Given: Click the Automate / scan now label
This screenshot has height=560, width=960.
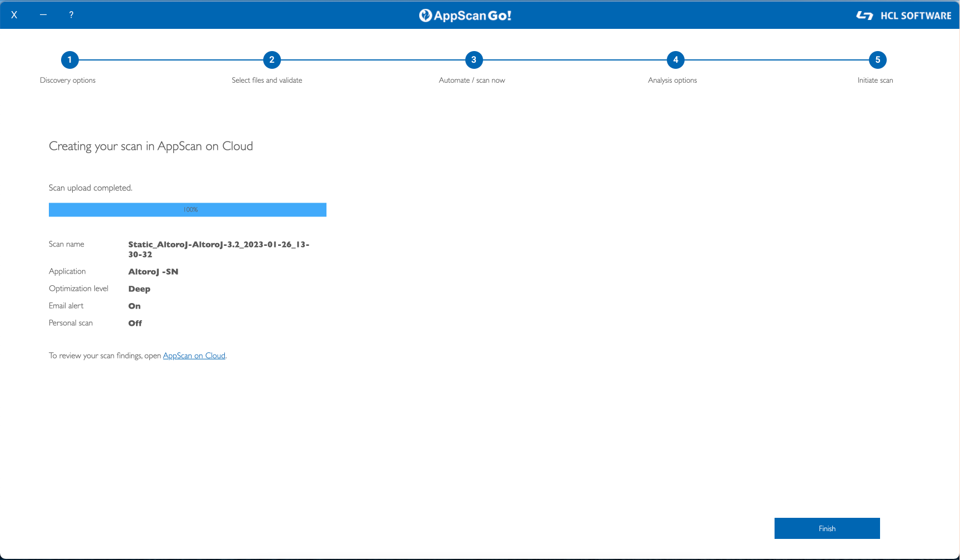Looking at the screenshot, I should coord(472,80).
